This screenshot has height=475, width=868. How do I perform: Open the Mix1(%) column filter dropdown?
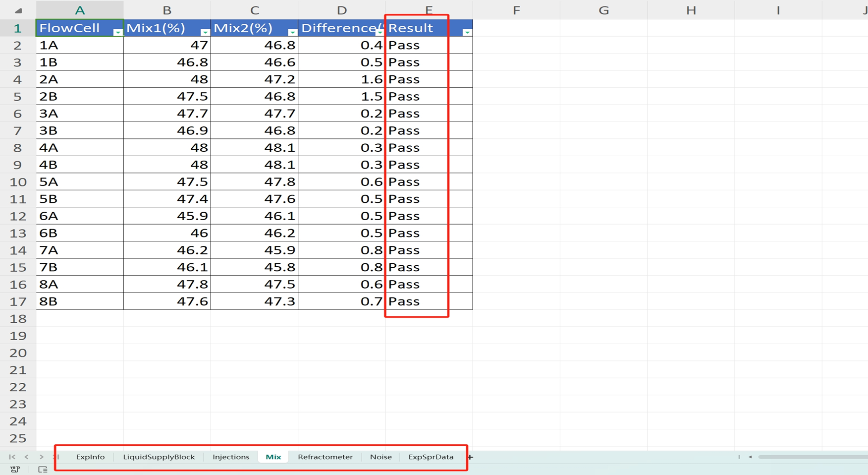(205, 32)
